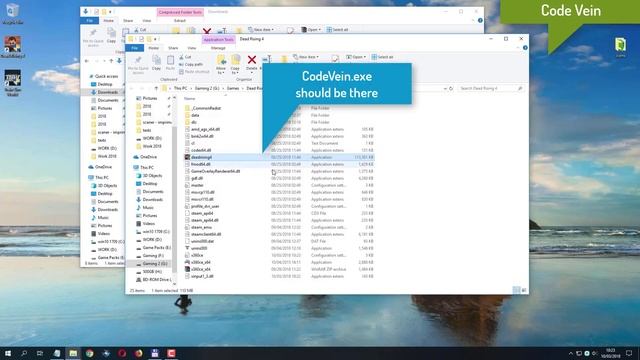
Task: Open the Windows Start menu
Action: click(7, 353)
